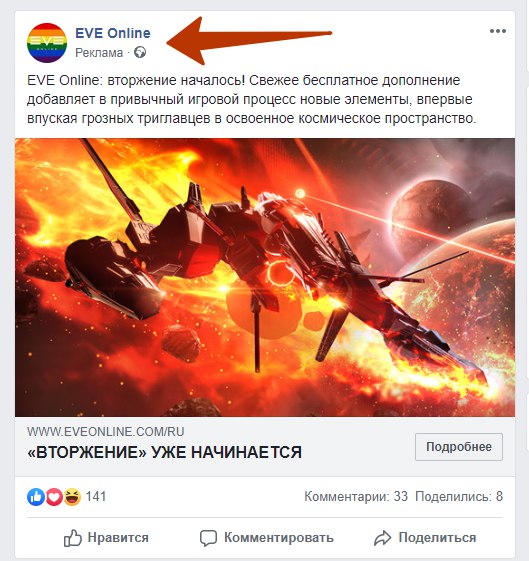Viewport: 529px width, 561px height.
Task: Open the three-dots post options menu
Action: click(x=498, y=31)
